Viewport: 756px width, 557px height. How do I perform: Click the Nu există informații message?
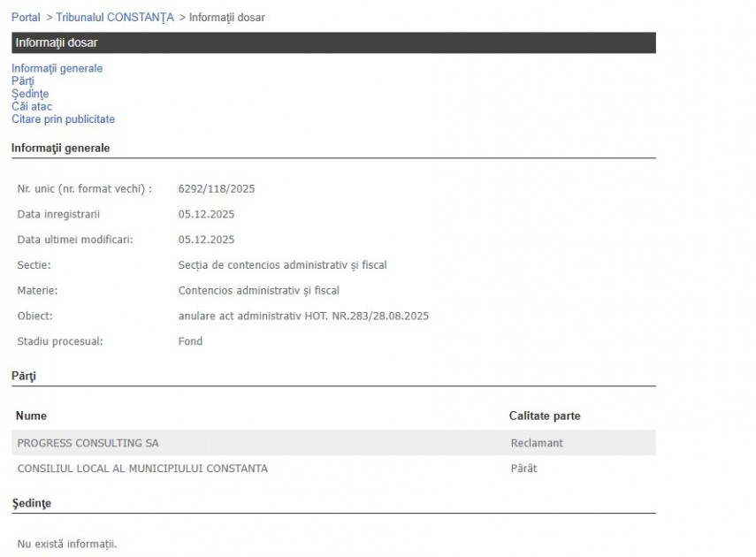pos(67,544)
